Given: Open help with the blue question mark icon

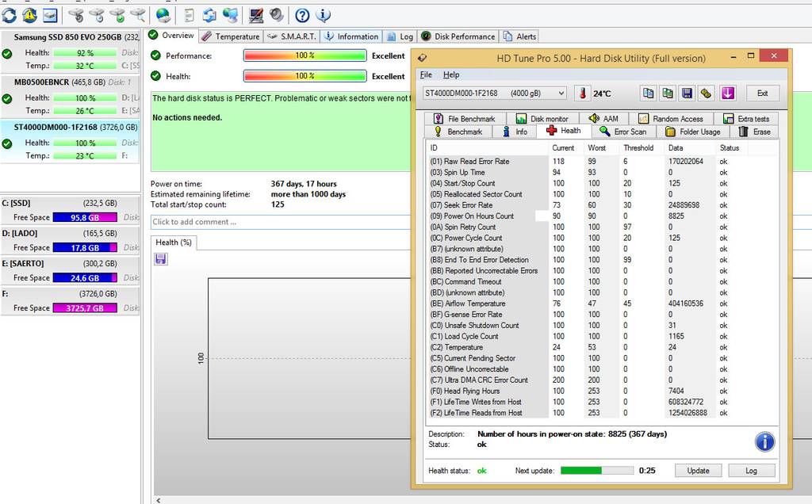Looking at the screenshot, I should 302,16.
